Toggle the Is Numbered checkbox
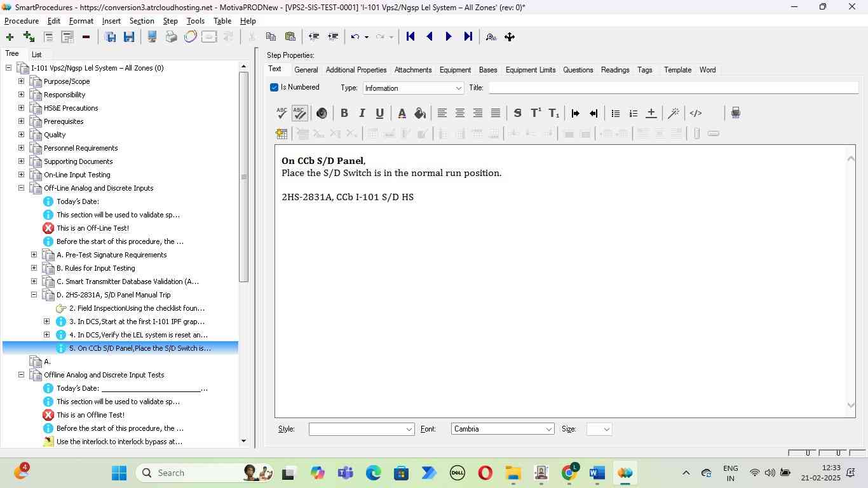Screen dimensions: 868x488 point(274,88)
